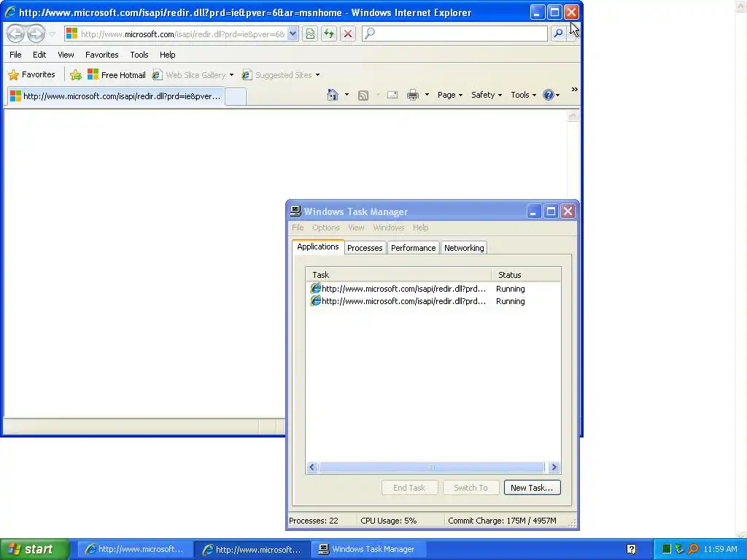Viewport: 747px width, 560px height.
Task: Expand the search provider dropdown arrow
Action: pyautogui.click(x=570, y=34)
